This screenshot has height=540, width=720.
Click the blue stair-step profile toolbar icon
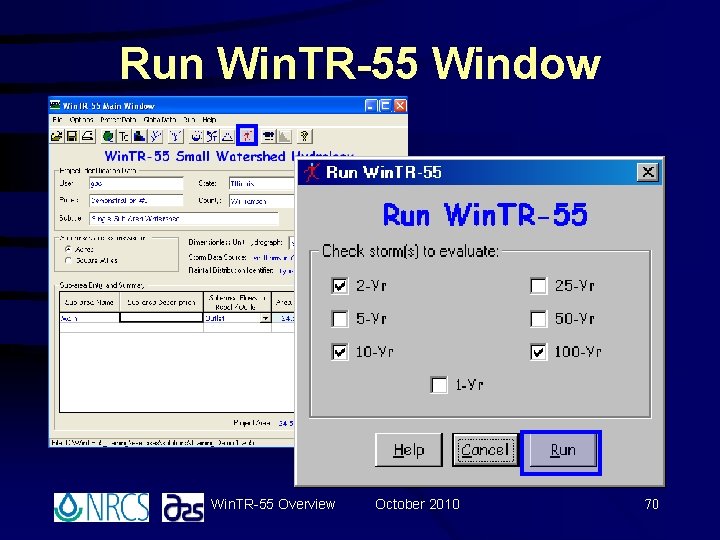pos(139,136)
